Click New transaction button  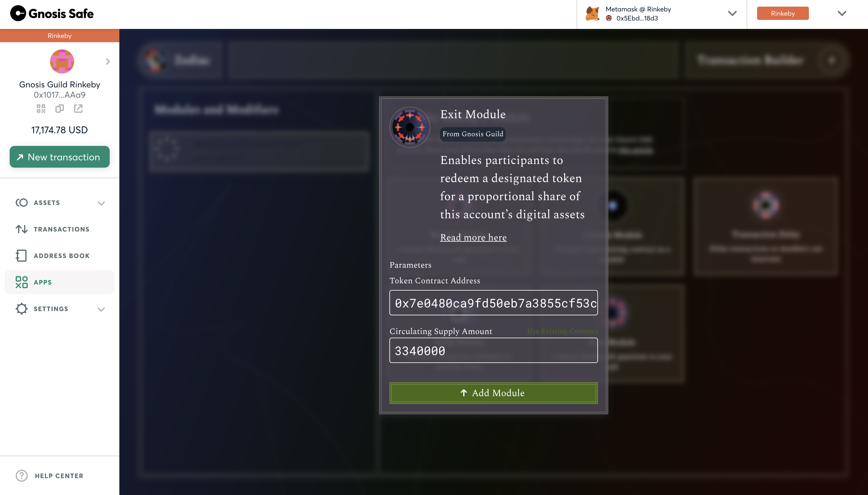[60, 157]
